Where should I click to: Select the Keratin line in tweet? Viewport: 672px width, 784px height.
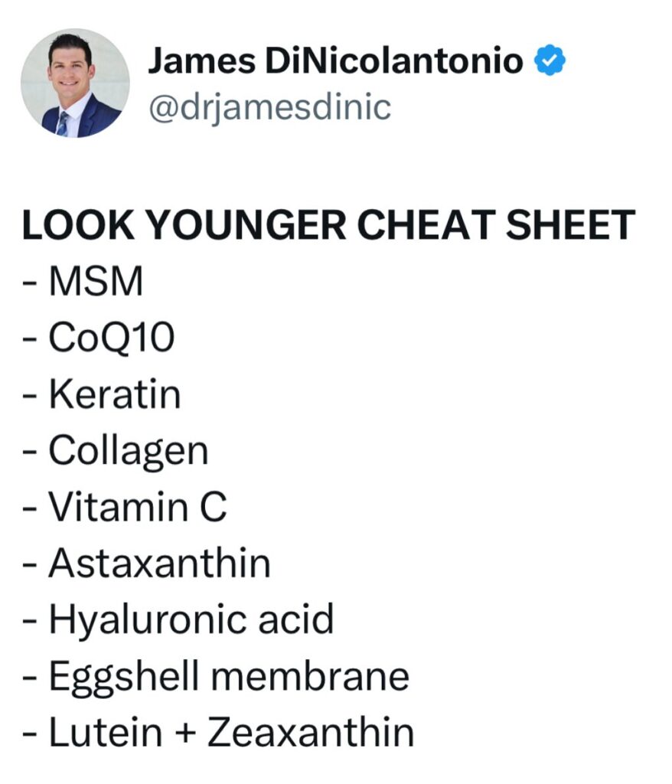coord(102,394)
